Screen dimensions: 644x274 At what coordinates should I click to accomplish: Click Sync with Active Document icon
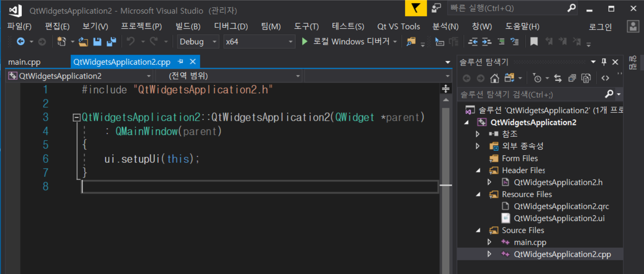coord(558,78)
